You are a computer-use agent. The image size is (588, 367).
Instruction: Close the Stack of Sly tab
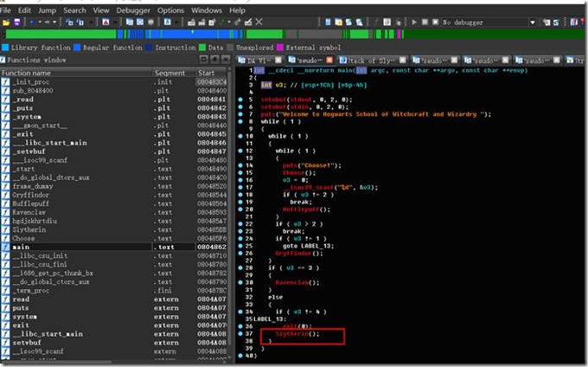[402, 60]
